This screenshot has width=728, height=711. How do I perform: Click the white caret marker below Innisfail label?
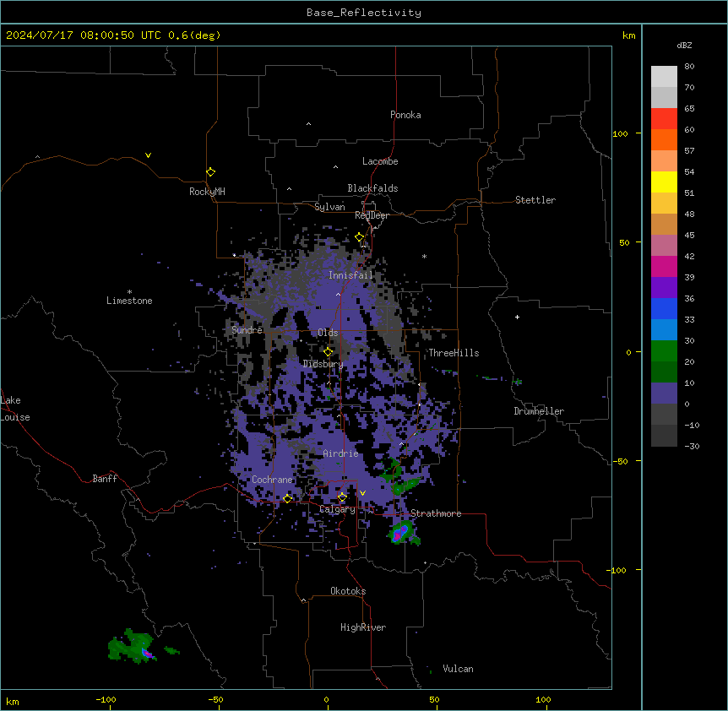click(338, 294)
